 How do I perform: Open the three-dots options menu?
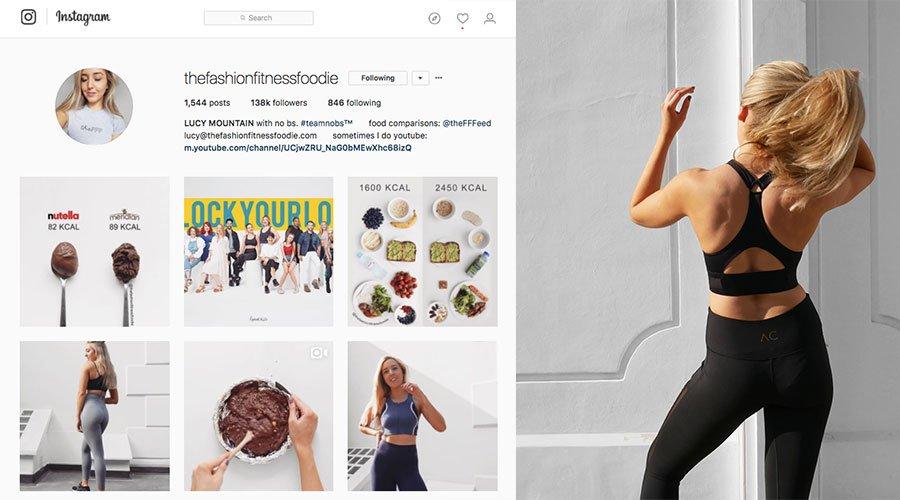439,77
